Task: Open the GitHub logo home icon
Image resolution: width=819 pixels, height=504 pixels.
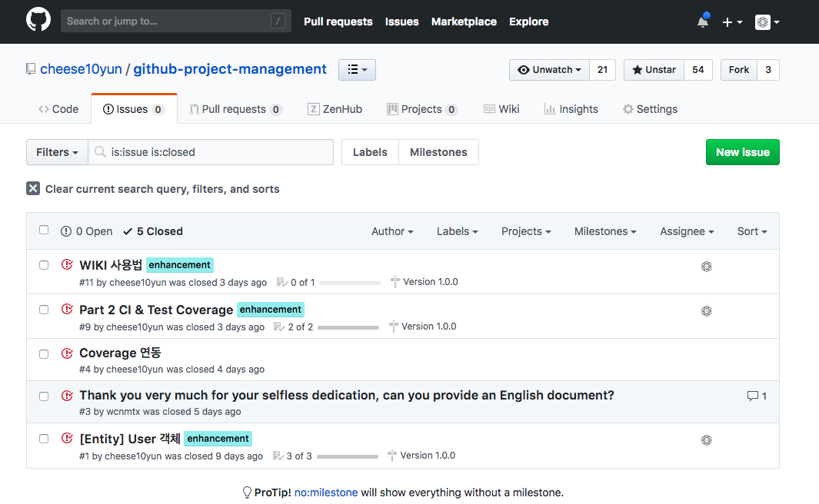Action: (38, 20)
